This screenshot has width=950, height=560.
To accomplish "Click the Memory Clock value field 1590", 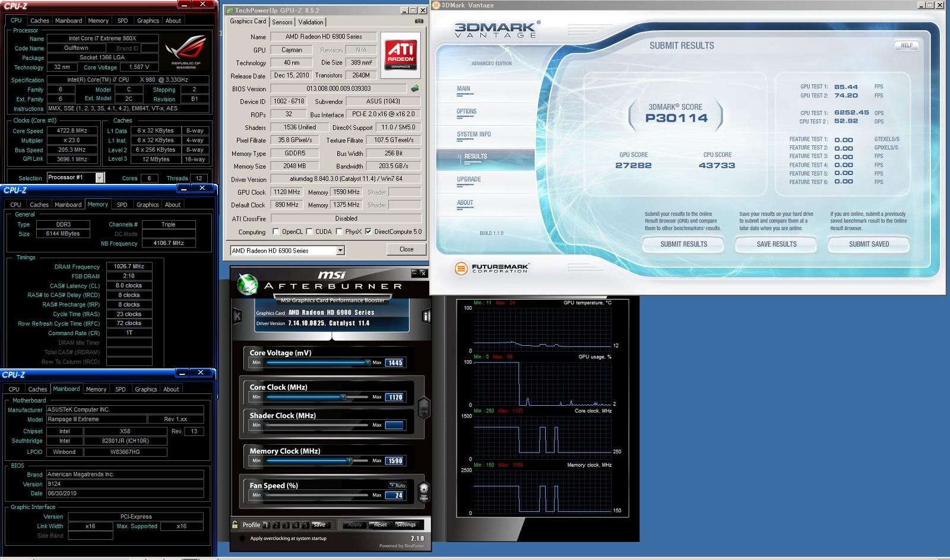I will (395, 460).
